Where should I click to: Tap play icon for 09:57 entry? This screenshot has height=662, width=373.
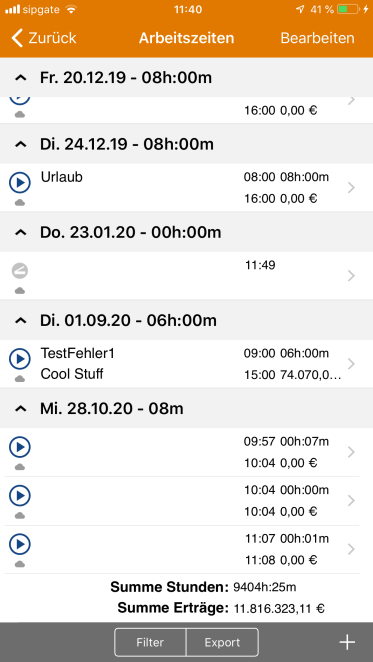click(x=20, y=447)
